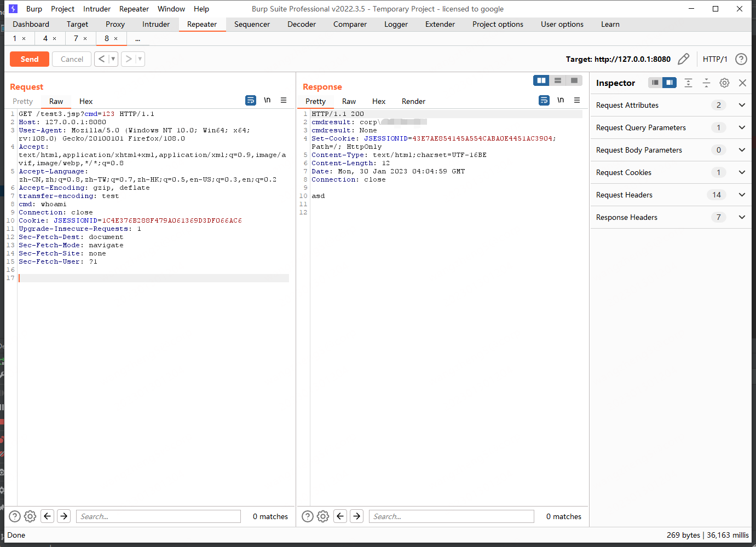Switch to side-by-side split layout
This screenshot has width=756, height=547.
click(541, 80)
